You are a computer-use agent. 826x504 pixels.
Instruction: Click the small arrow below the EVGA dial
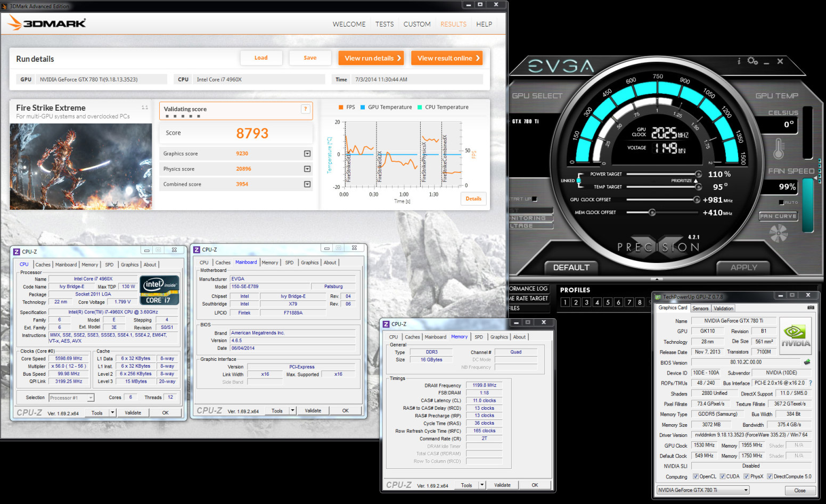point(657,279)
